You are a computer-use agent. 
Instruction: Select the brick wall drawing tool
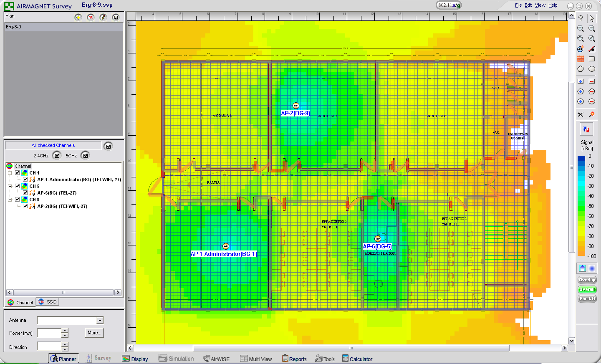581,59
